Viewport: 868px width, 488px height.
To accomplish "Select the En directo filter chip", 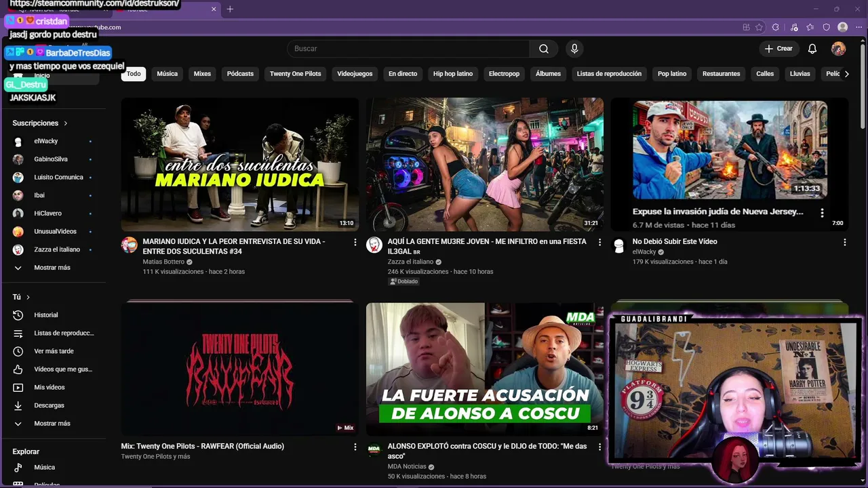I will coord(403,74).
